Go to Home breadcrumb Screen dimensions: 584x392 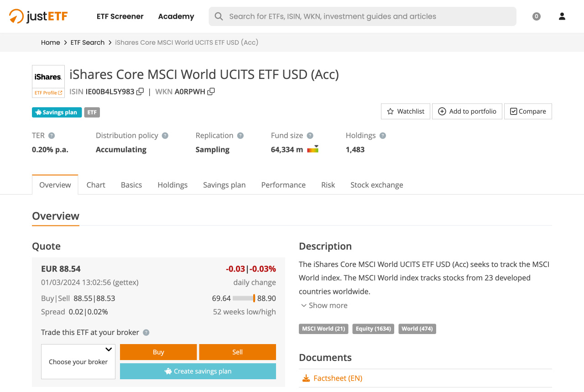coord(51,42)
